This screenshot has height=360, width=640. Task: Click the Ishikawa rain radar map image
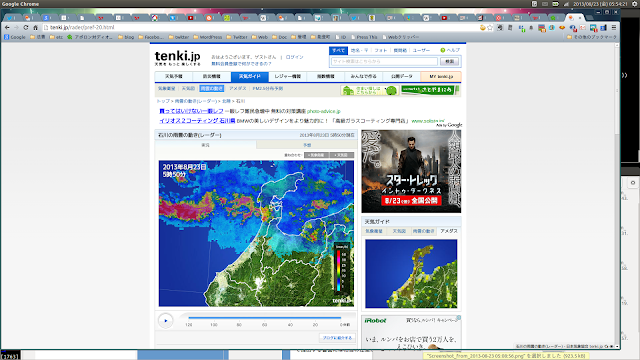click(256, 233)
